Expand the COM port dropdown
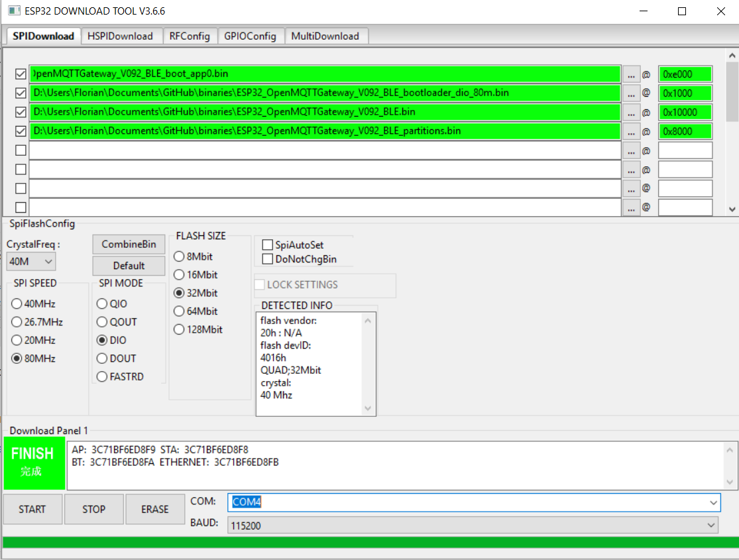This screenshot has height=560, width=739. coord(713,502)
